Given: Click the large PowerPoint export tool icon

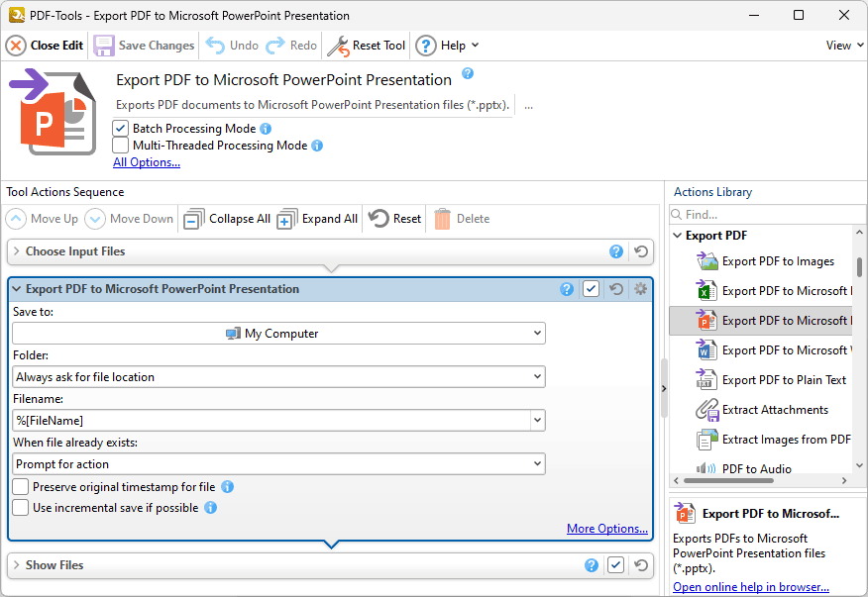Looking at the screenshot, I should click(x=53, y=112).
